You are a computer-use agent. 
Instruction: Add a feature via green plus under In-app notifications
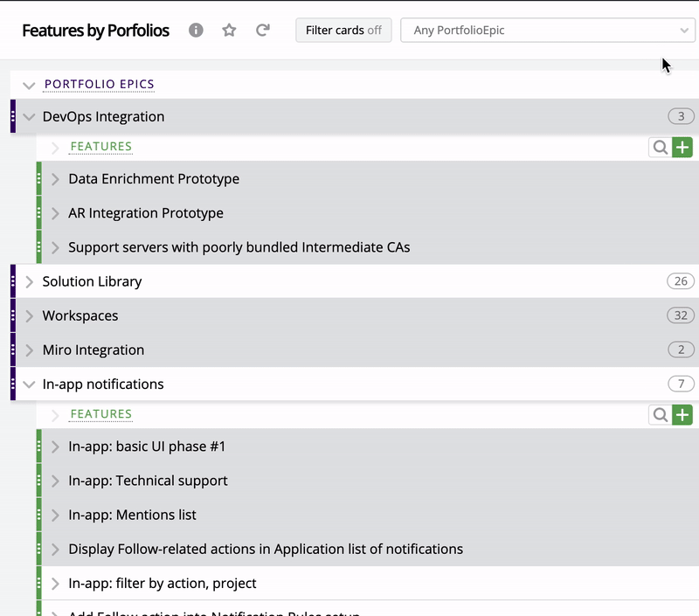coord(682,414)
